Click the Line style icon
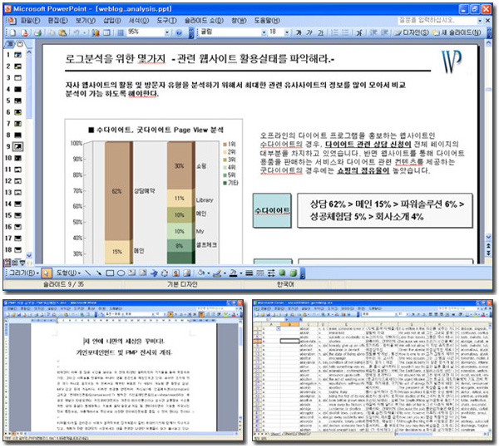The width and height of the screenshot is (499, 448). [x=249, y=273]
